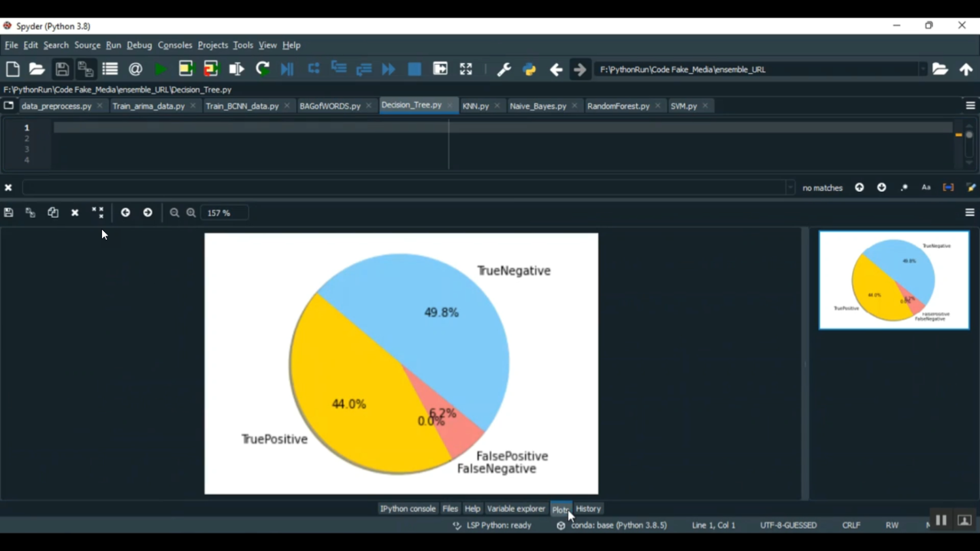Screen dimensions: 980x551
Task: Continue debugger execution with double-arrow icon
Action: click(x=389, y=69)
